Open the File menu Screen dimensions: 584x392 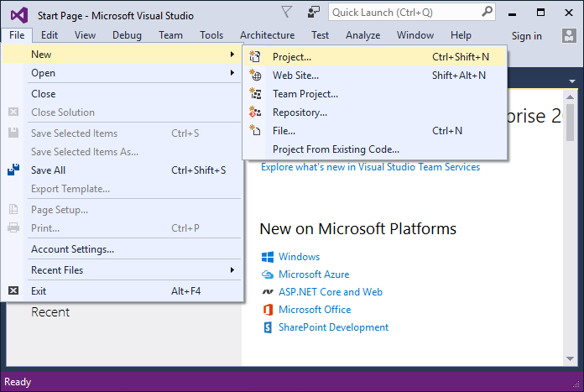[x=17, y=35]
